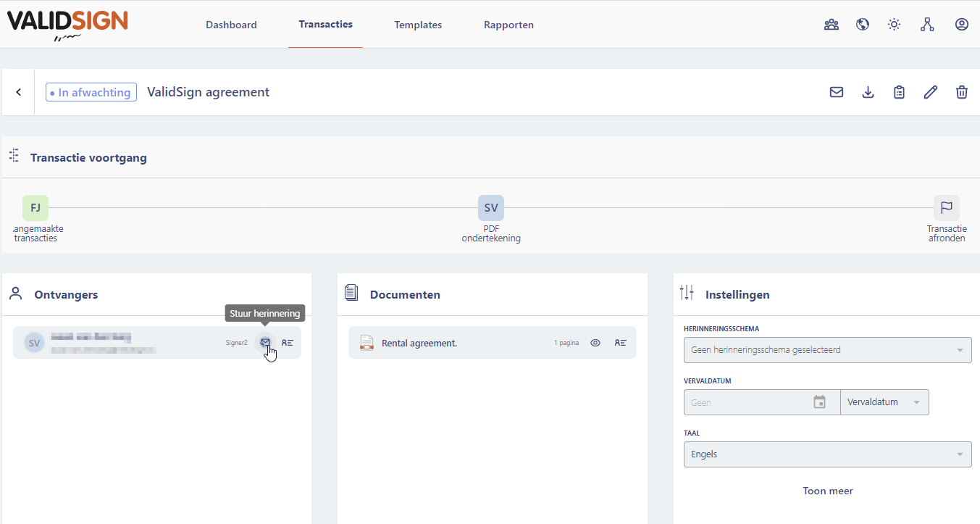Preview Rental agreement with the eye icon
This screenshot has height=524, width=980.
coord(595,343)
